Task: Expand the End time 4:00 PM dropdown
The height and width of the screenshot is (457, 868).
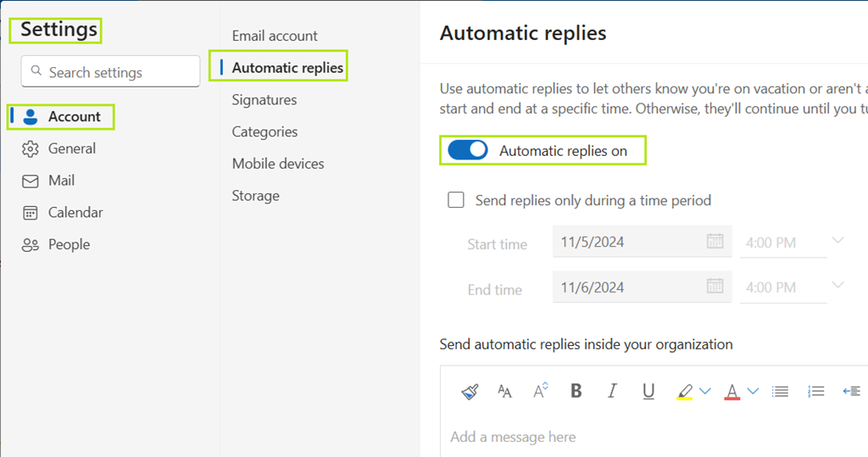Action: point(837,286)
